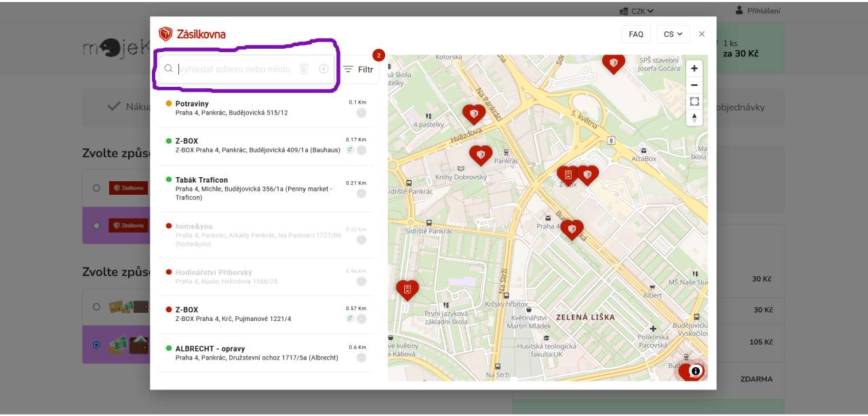The image size is (868, 416).
Task: Click Knihy Dobrovský label on map
Action: tap(461, 177)
